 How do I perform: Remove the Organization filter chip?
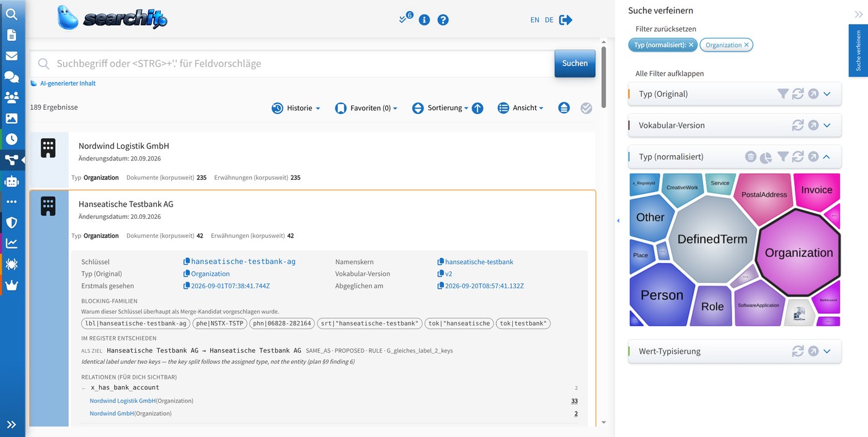[x=746, y=45]
